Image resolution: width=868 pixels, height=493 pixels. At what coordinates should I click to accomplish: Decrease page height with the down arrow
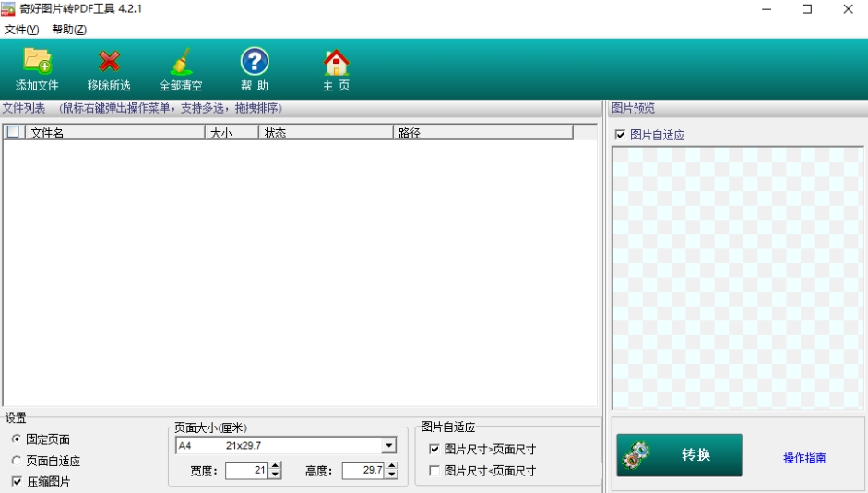click(x=392, y=475)
